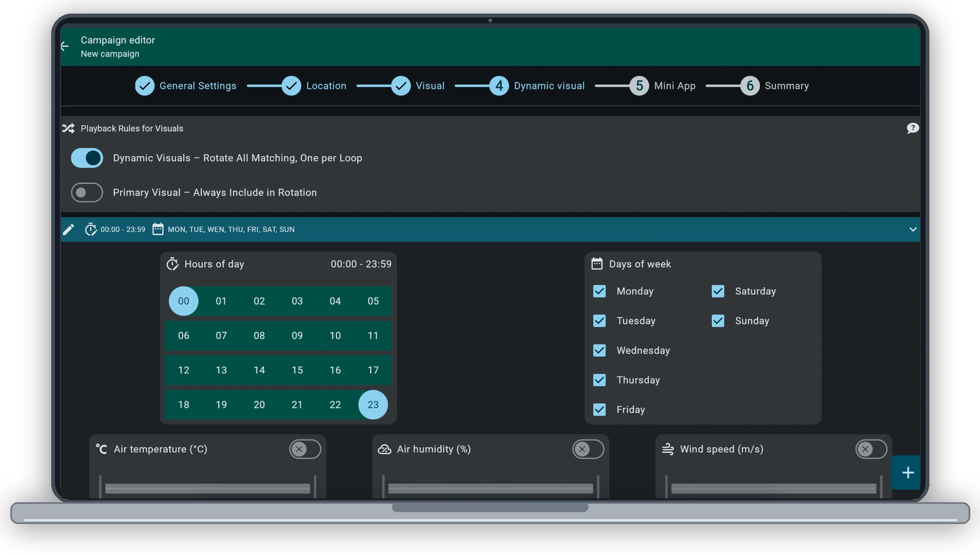Collapse the rule panel with chevron

(913, 230)
